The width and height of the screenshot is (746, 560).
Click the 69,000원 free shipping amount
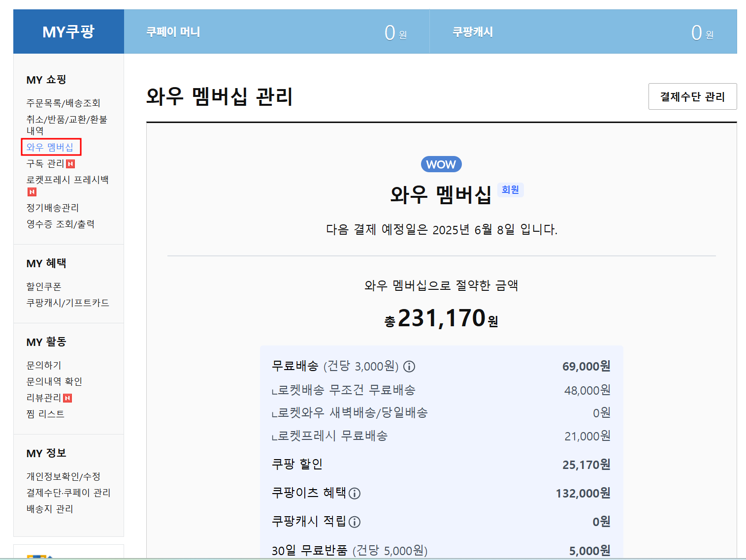pyautogui.click(x=586, y=367)
